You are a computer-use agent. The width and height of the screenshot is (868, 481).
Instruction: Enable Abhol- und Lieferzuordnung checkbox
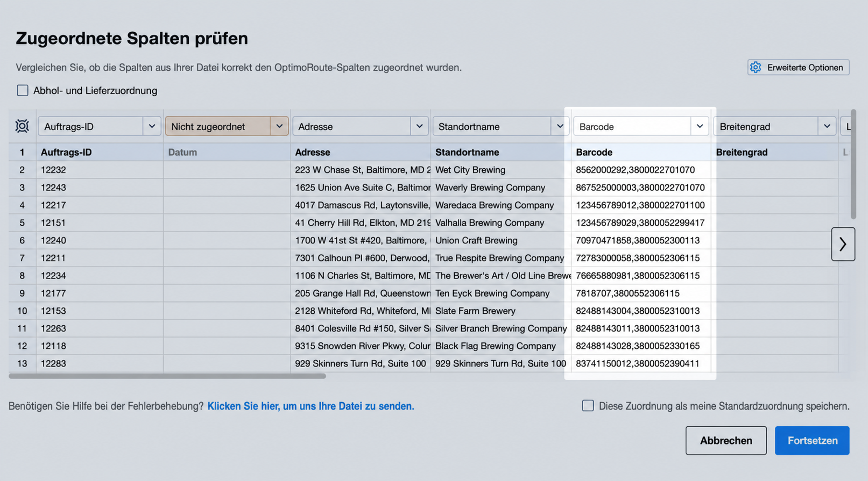[x=23, y=90]
